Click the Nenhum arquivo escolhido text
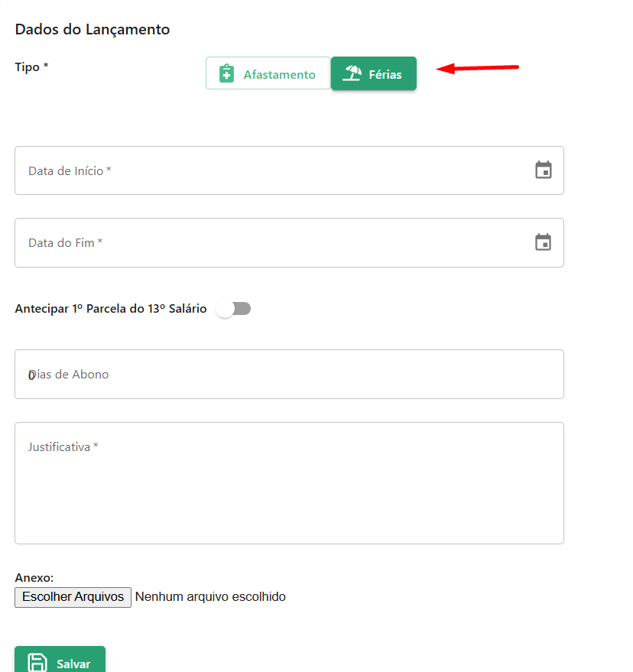 point(210,596)
